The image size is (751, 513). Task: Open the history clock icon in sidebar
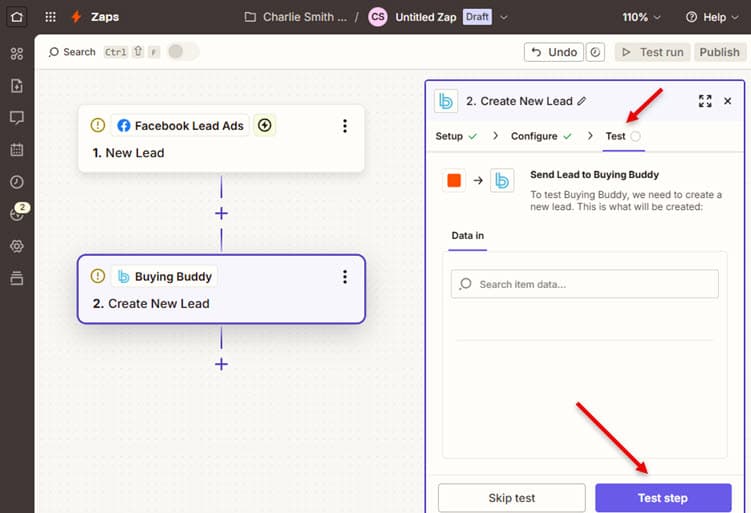click(x=17, y=182)
